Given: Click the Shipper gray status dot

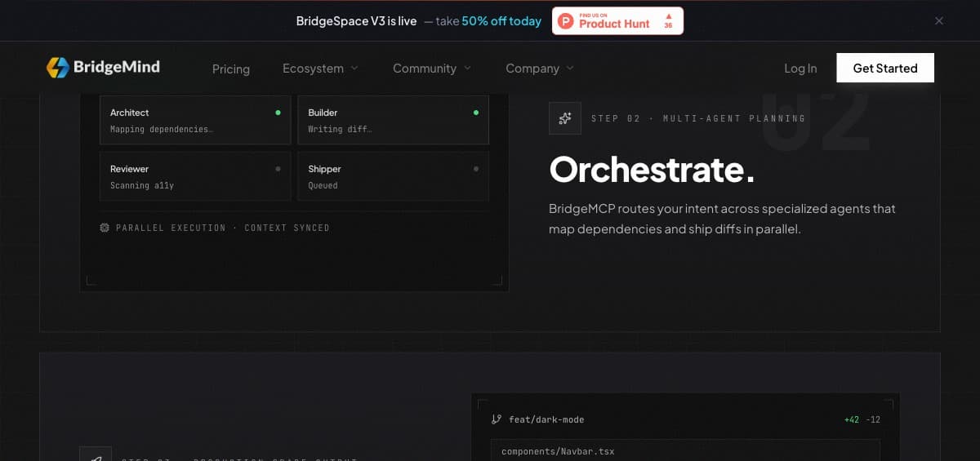Looking at the screenshot, I should pos(476,169).
